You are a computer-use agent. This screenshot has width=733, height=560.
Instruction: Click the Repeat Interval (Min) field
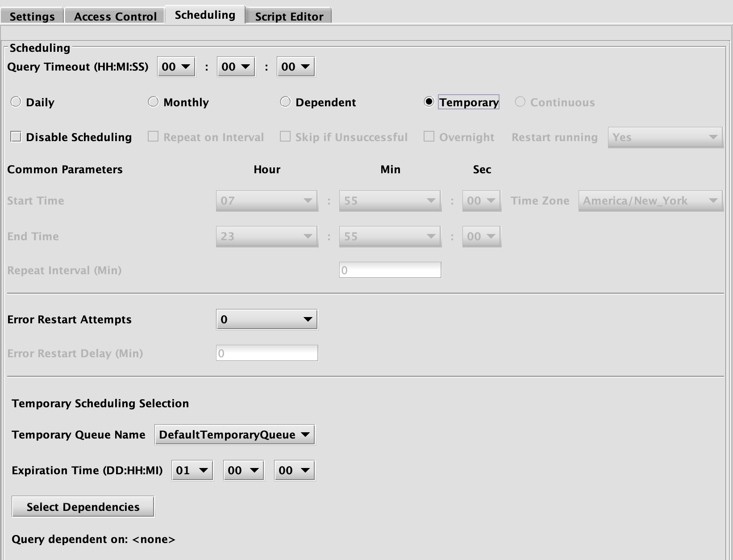pyautogui.click(x=390, y=270)
